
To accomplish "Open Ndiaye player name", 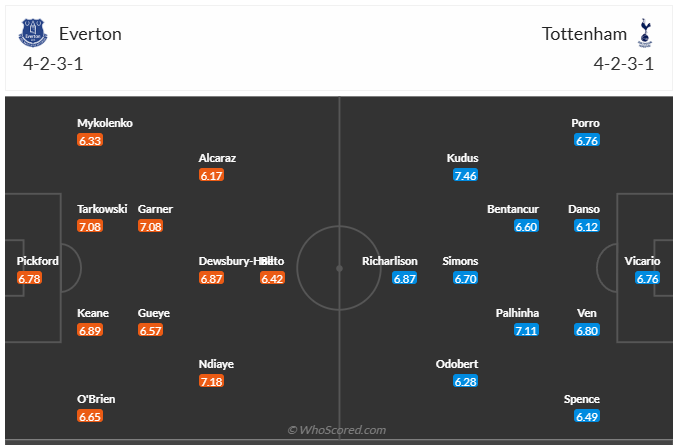I will [216, 365].
